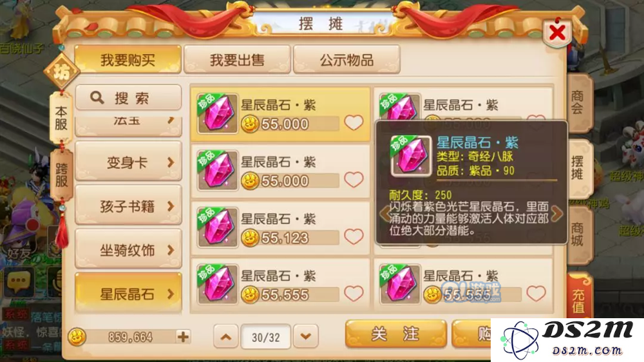Toggle heart on left 55,555 listing

354,293
